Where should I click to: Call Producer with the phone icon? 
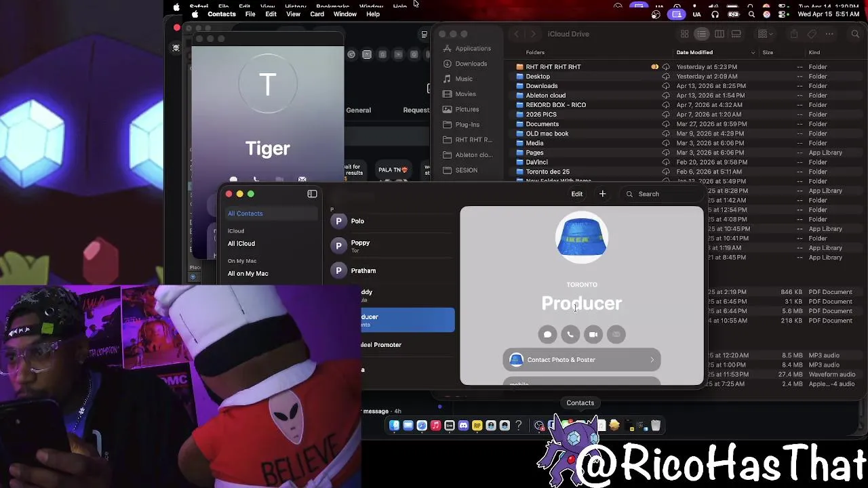coord(570,334)
